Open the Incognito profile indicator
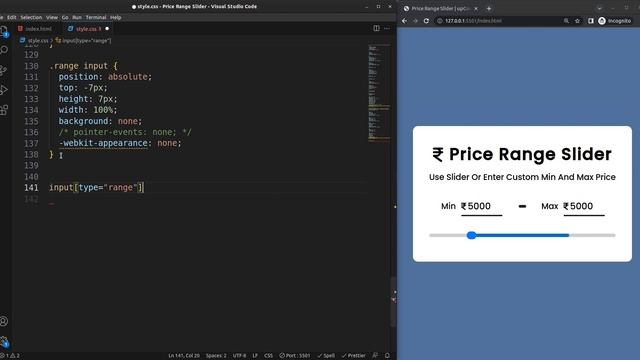640x360 pixels. 614,21
